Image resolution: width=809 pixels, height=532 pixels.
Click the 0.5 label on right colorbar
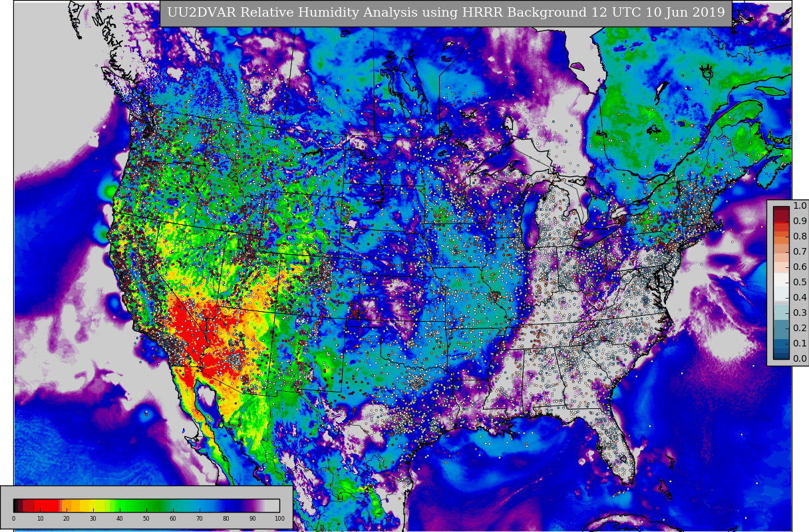[x=800, y=283]
